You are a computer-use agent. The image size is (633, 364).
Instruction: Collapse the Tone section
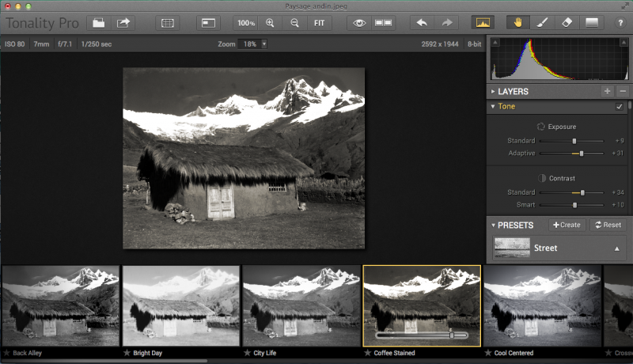click(x=493, y=107)
